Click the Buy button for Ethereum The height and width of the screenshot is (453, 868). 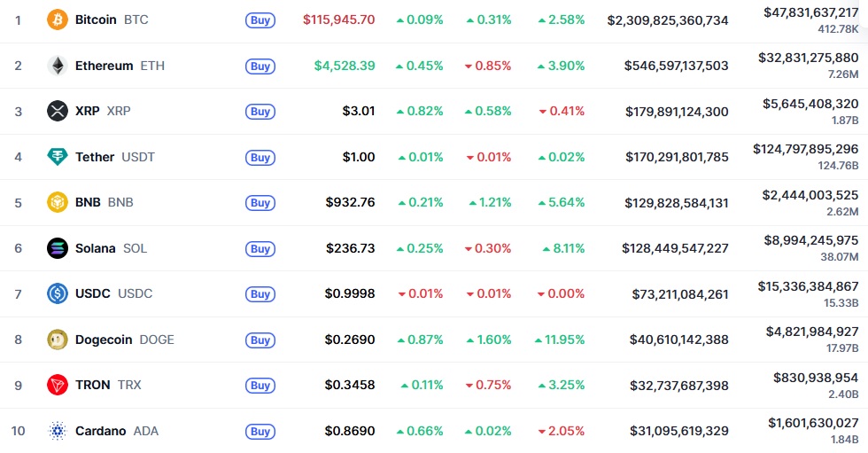click(x=260, y=66)
